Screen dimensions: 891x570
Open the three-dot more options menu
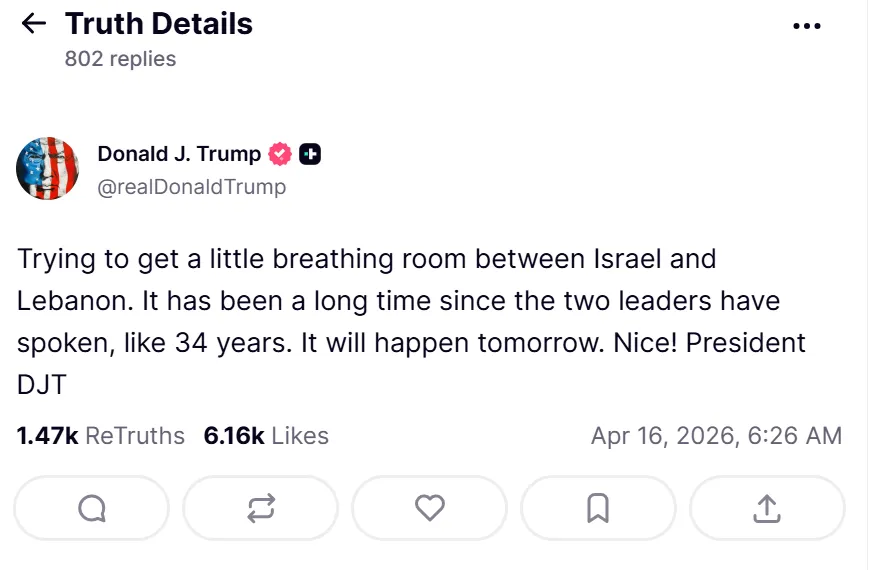pos(806,26)
